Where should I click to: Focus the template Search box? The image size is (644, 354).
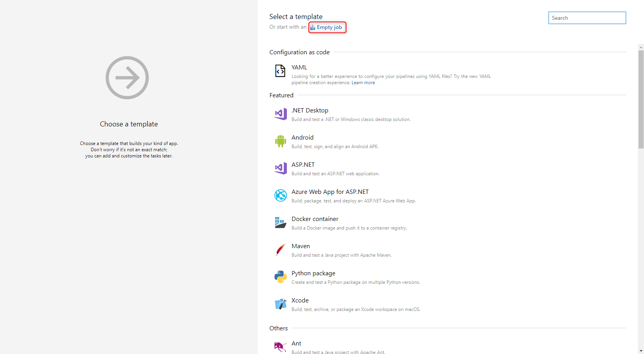(587, 18)
